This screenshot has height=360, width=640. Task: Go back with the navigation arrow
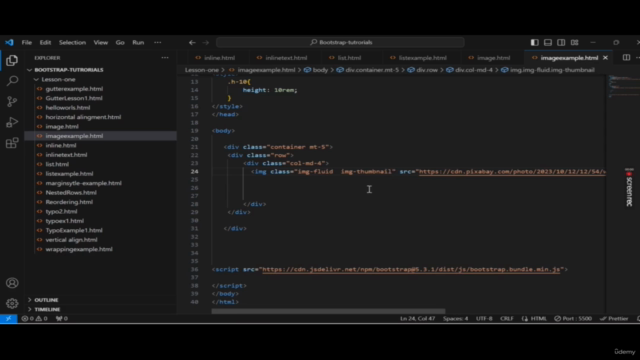click(192, 42)
